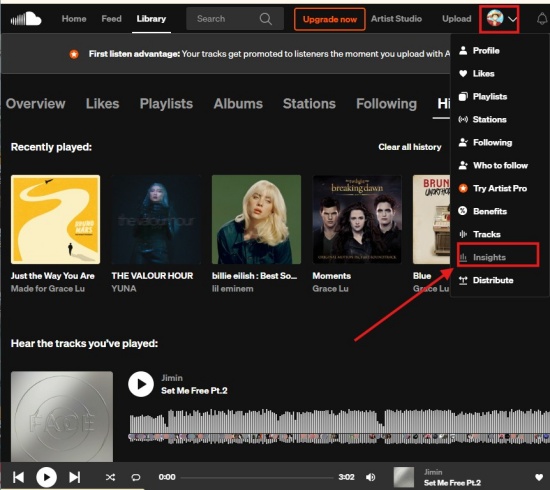Screen dimensions: 550x490
Task: Open billie eilish Best Songs cover
Action: (x=256, y=220)
